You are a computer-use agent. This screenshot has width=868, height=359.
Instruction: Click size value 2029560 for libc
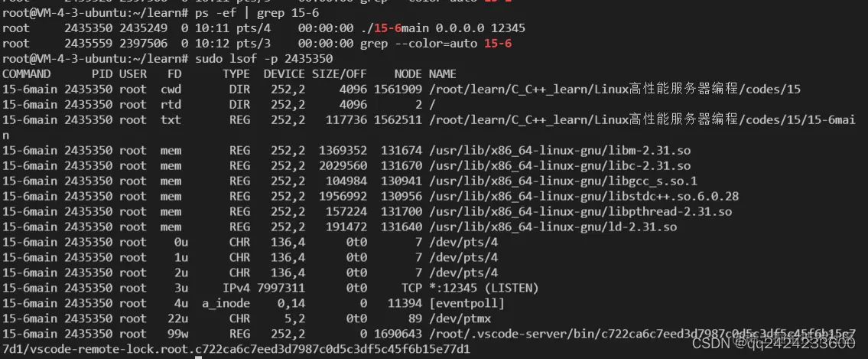[x=343, y=165]
